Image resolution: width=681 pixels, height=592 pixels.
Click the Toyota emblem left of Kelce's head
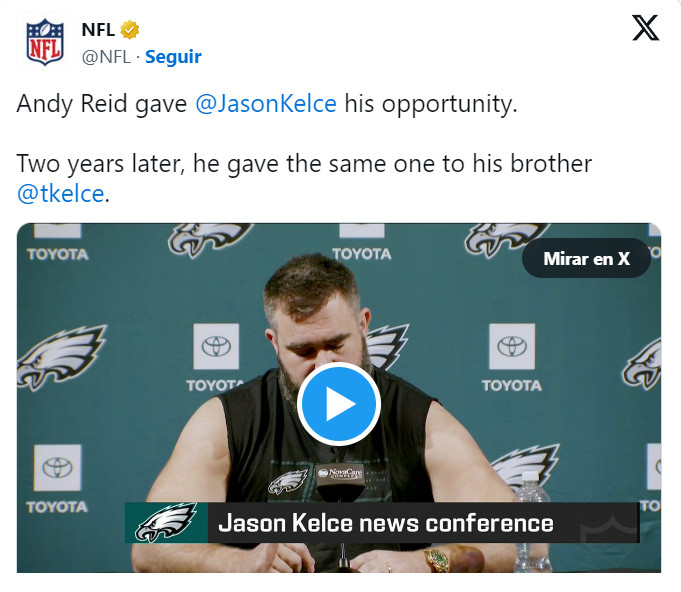(216, 346)
